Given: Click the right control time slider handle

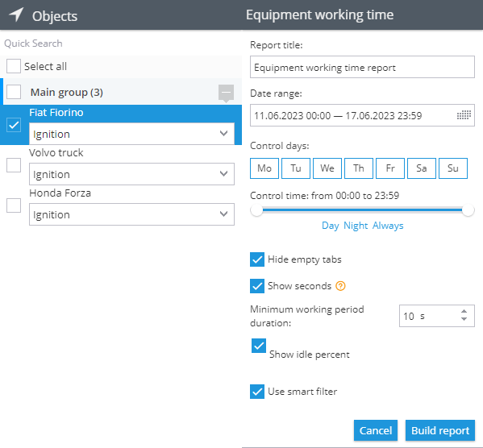Looking at the screenshot, I should (468, 210).
